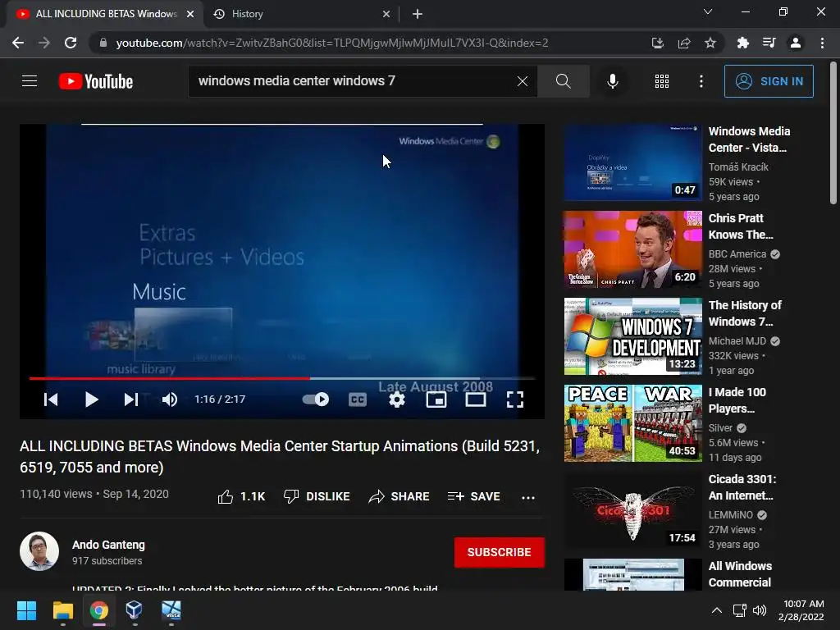Play the paused video
This screenshot has height=630, width=840.
point(92,399)
